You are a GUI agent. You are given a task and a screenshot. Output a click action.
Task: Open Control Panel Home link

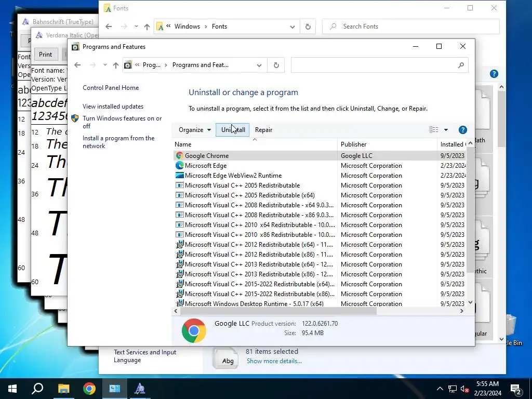(111, 88)
